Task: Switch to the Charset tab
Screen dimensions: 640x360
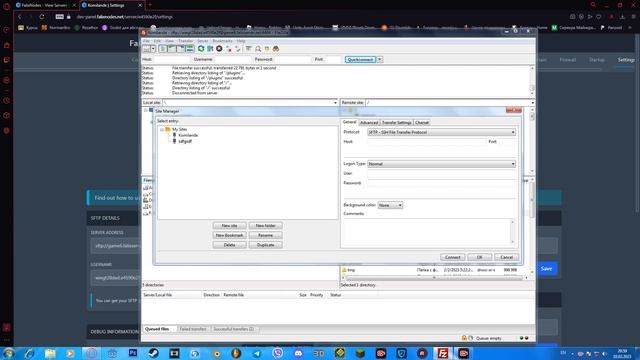Action: (x=422, y=122)
